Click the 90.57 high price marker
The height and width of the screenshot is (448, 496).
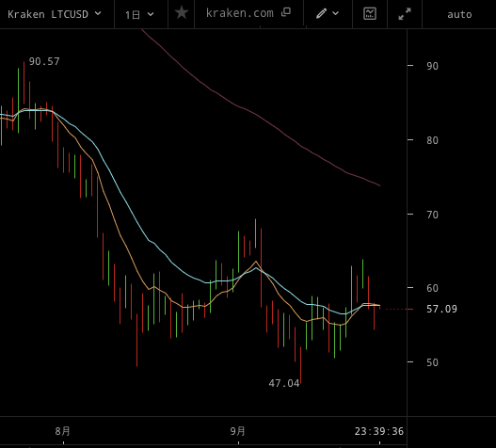coord(44,61)
